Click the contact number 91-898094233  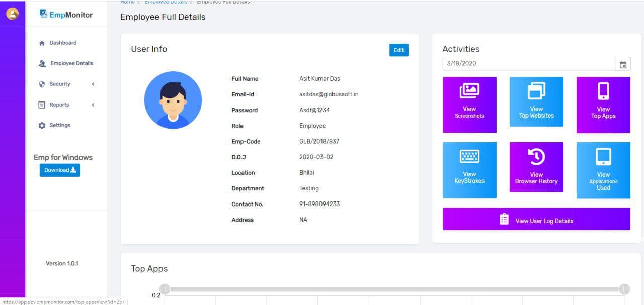click(x=319, y=205)
